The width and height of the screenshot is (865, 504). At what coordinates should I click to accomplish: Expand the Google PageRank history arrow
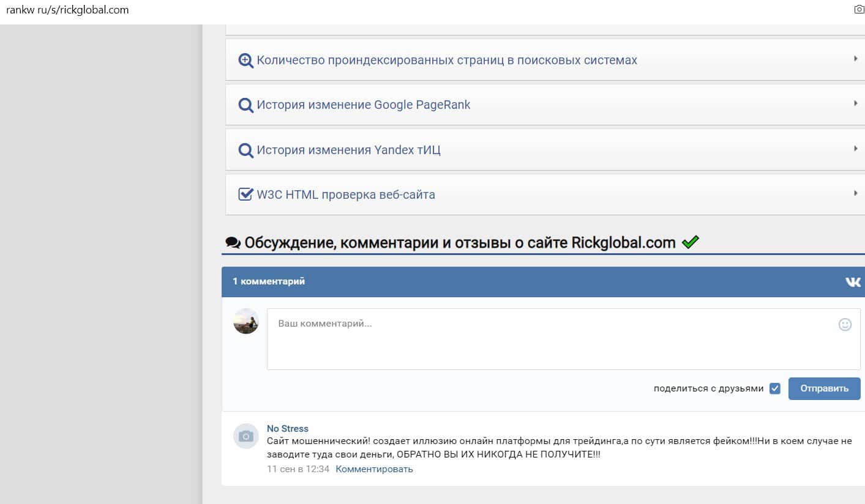pos(855,103)
